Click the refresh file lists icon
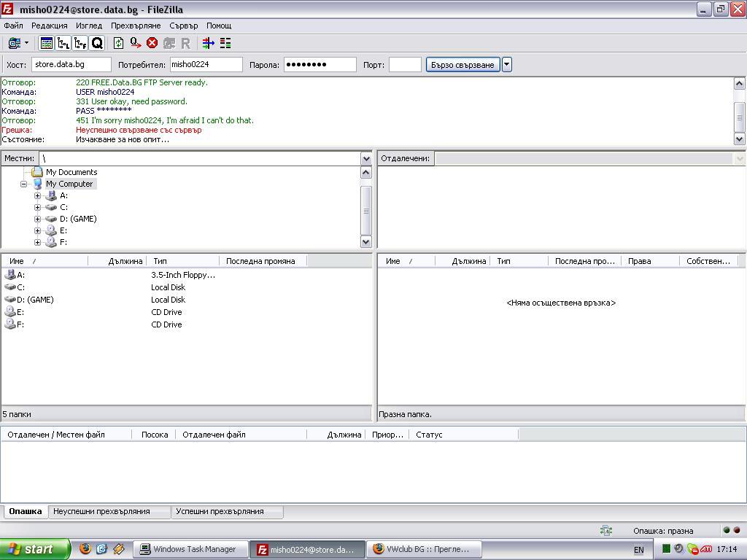Viewport: 747px width, 560px height. point(118,43)
